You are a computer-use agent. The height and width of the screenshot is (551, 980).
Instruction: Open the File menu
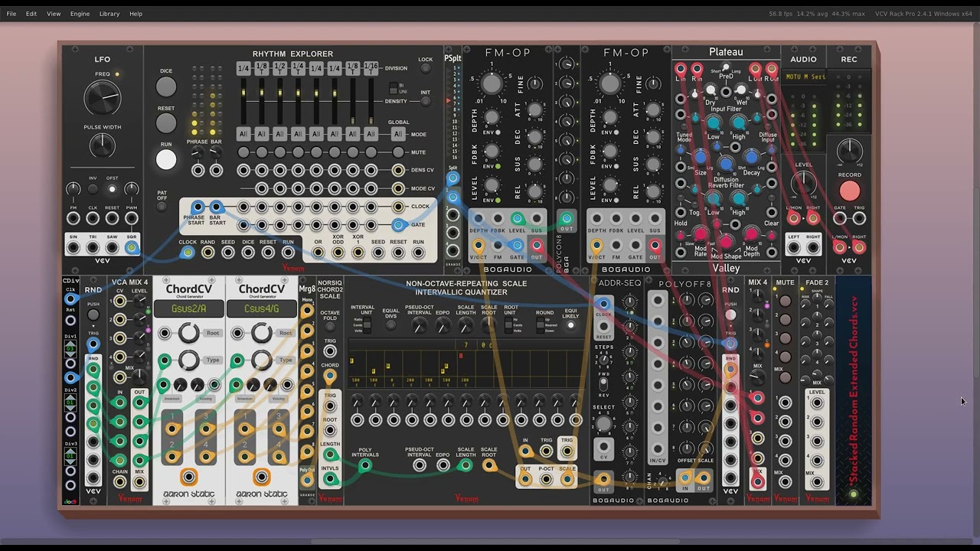[x=11, y=14]
